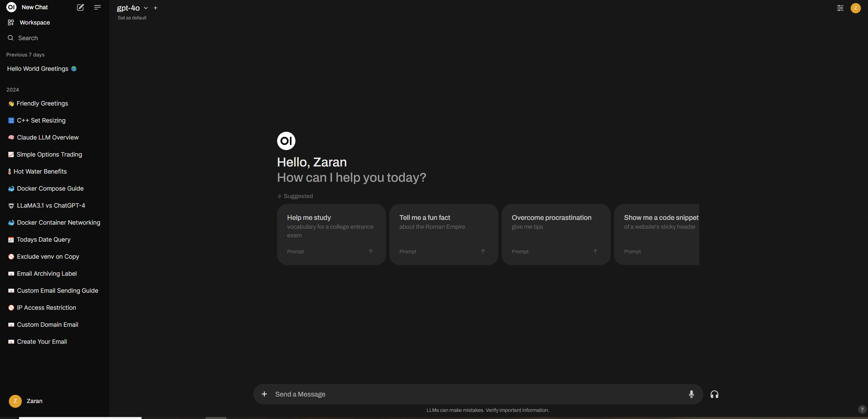
Task: Open the Hello World Greetings chat
Action: [x=38, y=69]
